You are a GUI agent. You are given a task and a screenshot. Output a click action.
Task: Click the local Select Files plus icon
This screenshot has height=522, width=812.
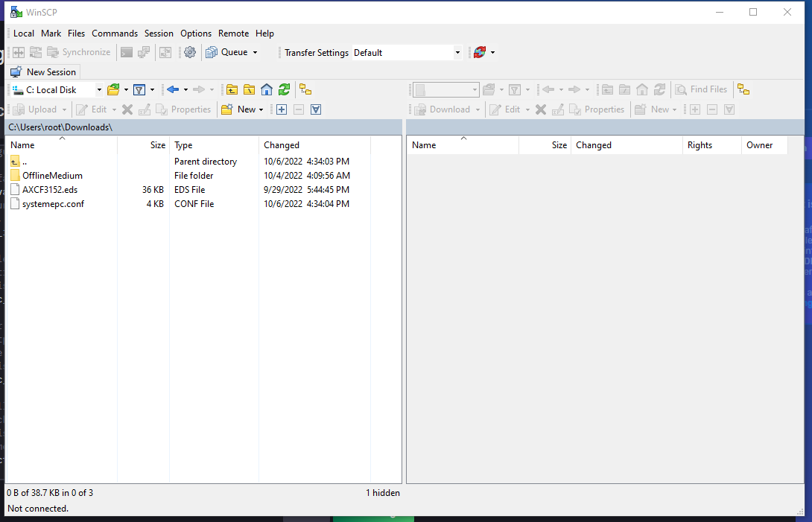tap(282, 109)
